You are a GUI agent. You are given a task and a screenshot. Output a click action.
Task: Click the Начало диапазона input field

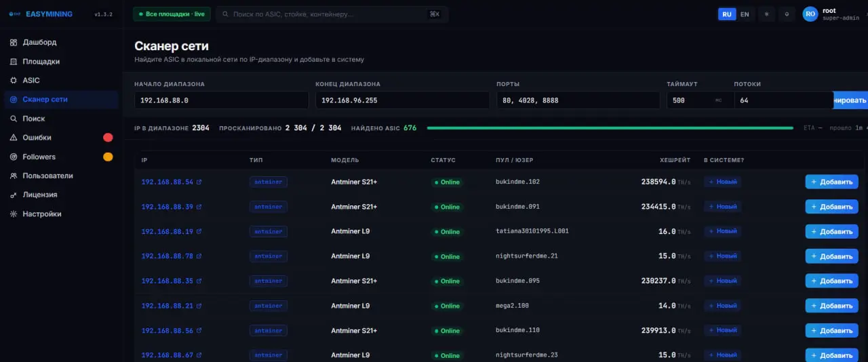[222, 100]
